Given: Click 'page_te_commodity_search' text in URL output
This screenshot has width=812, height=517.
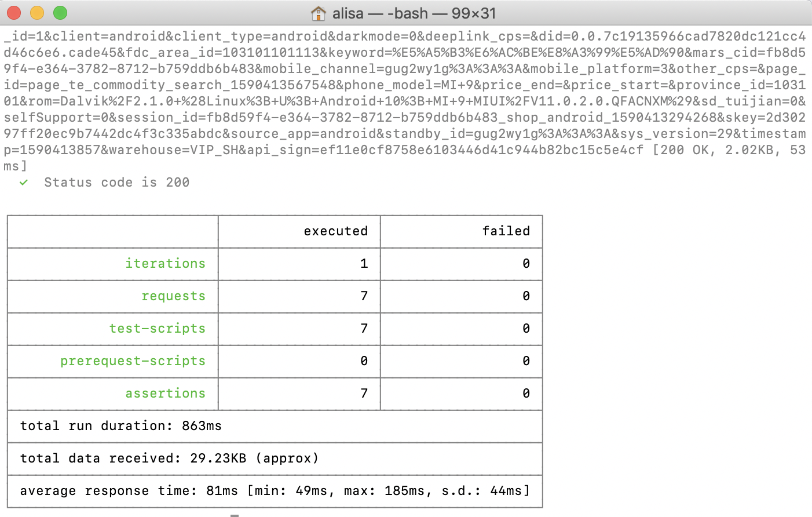Looking at the screenshot, I should 125,85.
